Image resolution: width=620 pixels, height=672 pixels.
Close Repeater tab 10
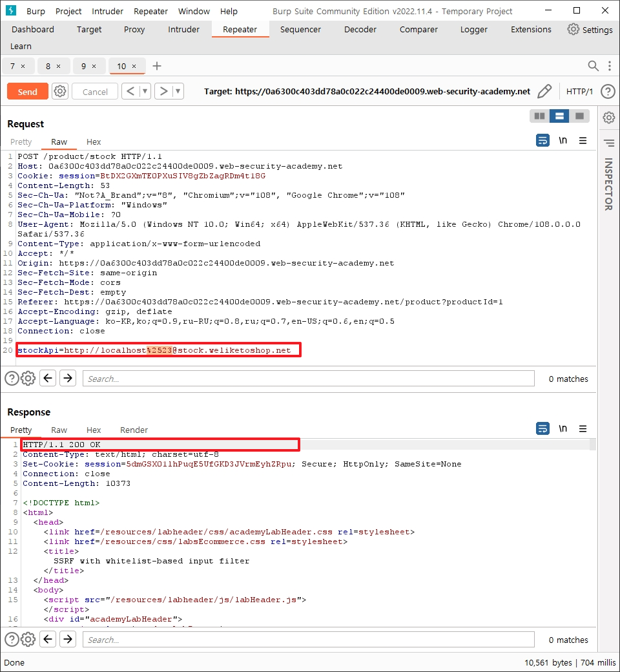[x=134, y=66]
